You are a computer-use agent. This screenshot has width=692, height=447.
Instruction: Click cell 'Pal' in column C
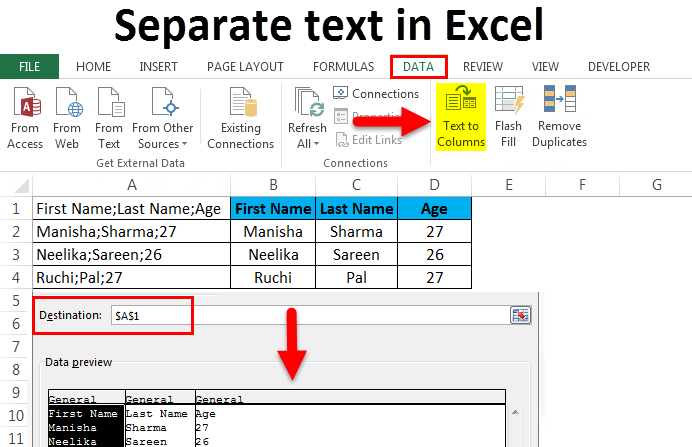pyautogui.click(x=357, y=277)
